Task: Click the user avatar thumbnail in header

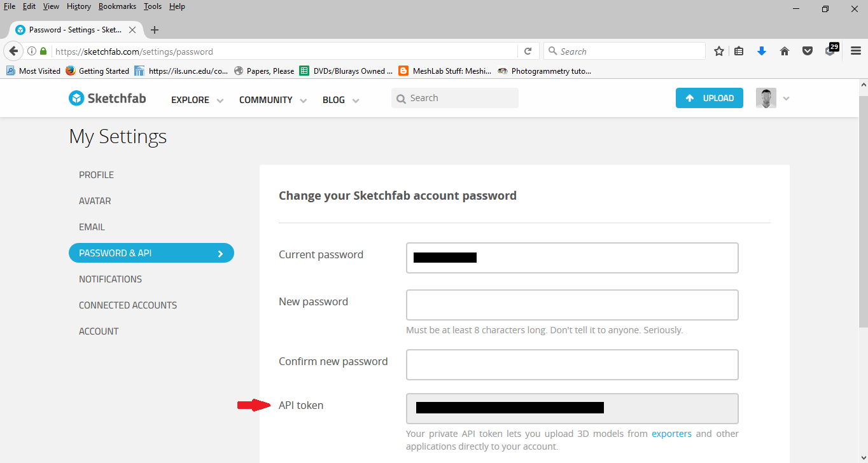Action: [766, 98]
